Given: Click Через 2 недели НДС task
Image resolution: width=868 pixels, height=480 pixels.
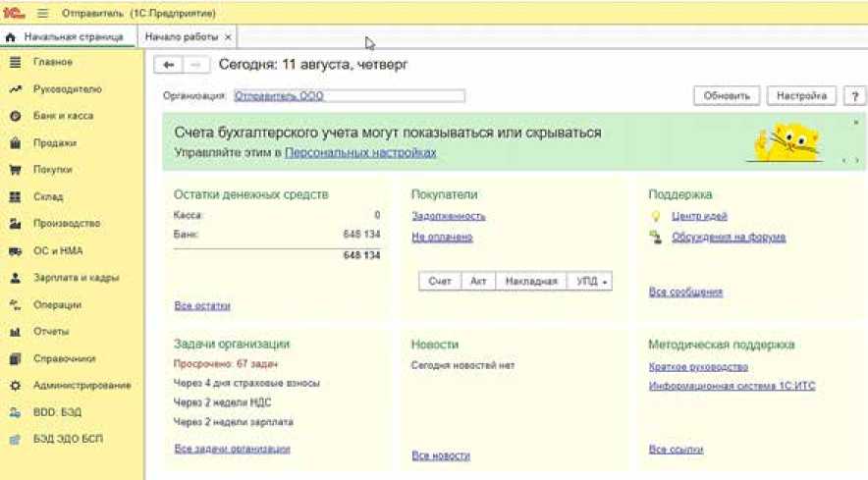Looking at the screenshot, I should 222,402.
